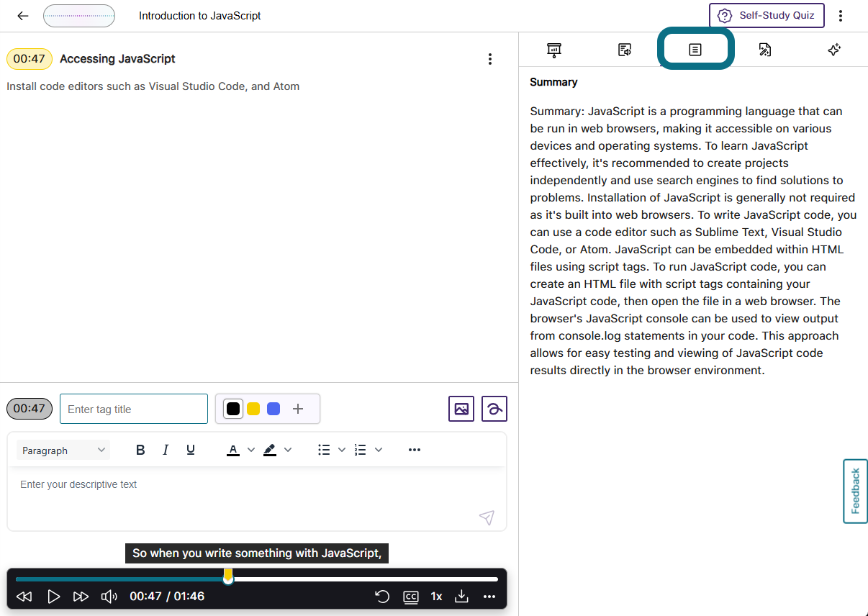Open the Self-Study Quiz
Viewport: 868px width, 616px height.
point(767,15)
